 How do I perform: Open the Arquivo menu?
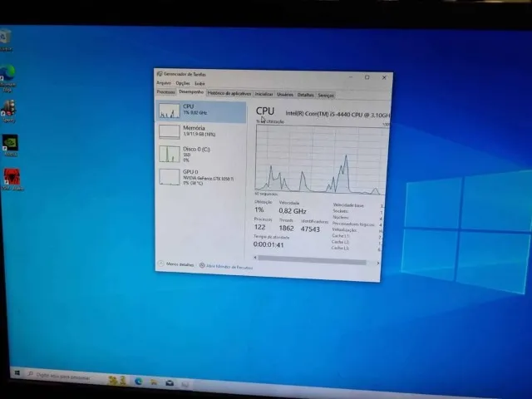tap(164, 83)
